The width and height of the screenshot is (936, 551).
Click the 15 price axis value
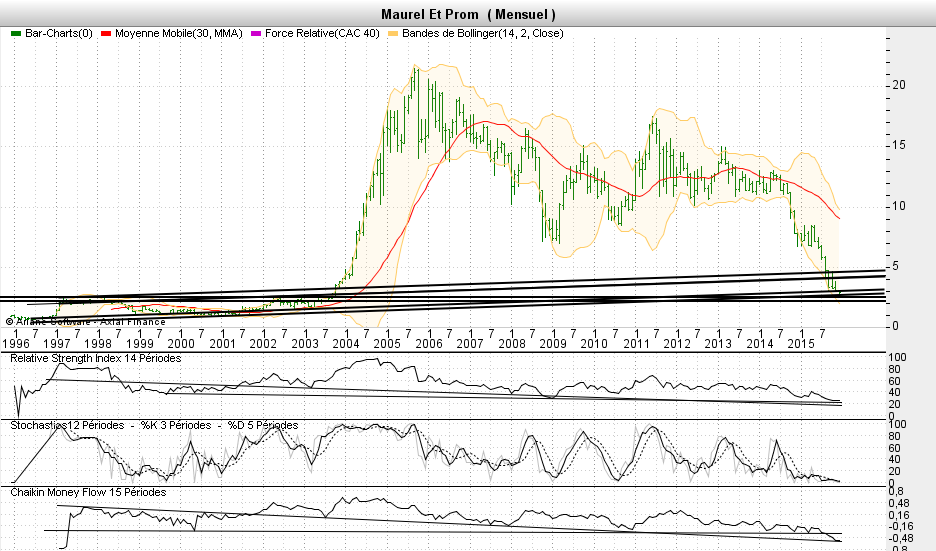[899, 145]
